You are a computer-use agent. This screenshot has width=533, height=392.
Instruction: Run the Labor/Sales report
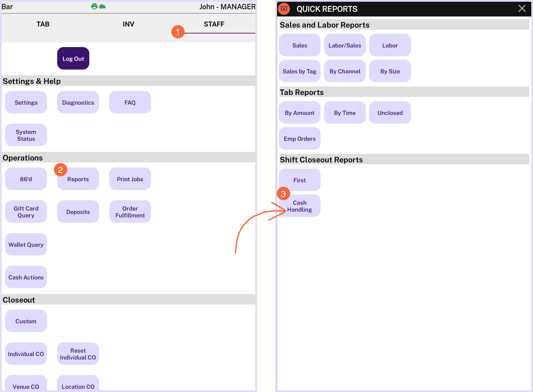click(345, 45)
